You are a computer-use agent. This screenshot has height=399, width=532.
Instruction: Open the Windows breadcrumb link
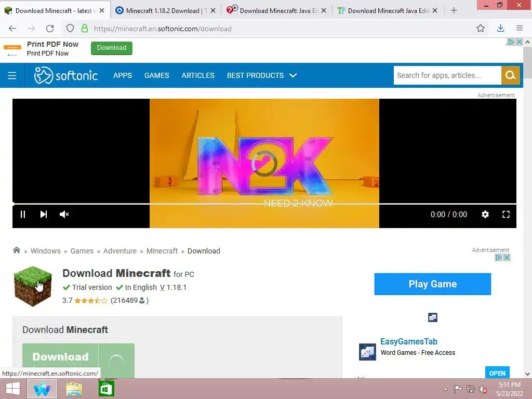click(x=46, y=251)
